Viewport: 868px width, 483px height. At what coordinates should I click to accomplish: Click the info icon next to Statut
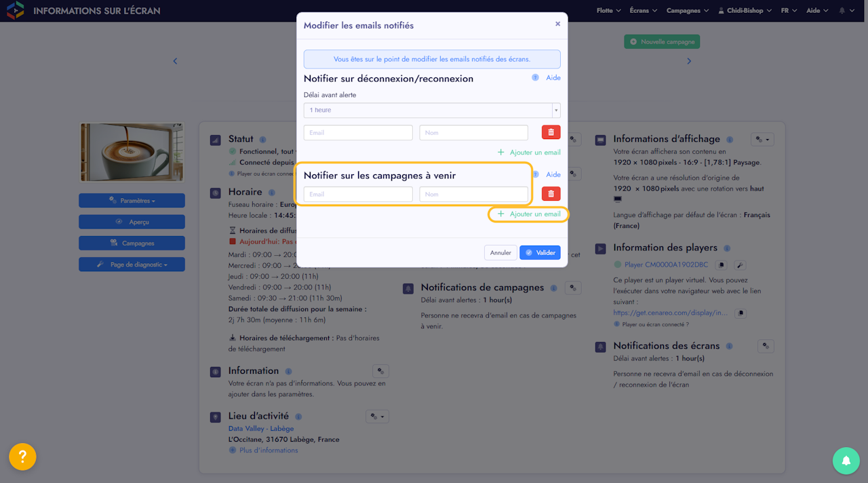tap(262, 140)
